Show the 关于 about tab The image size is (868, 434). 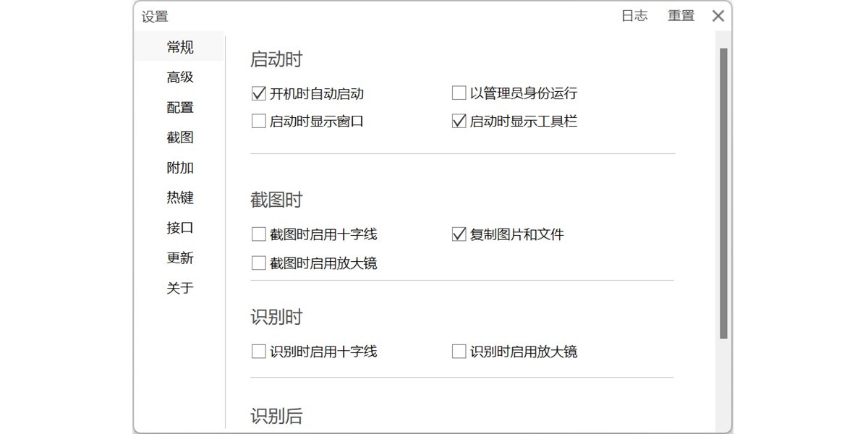click(180, 288)
